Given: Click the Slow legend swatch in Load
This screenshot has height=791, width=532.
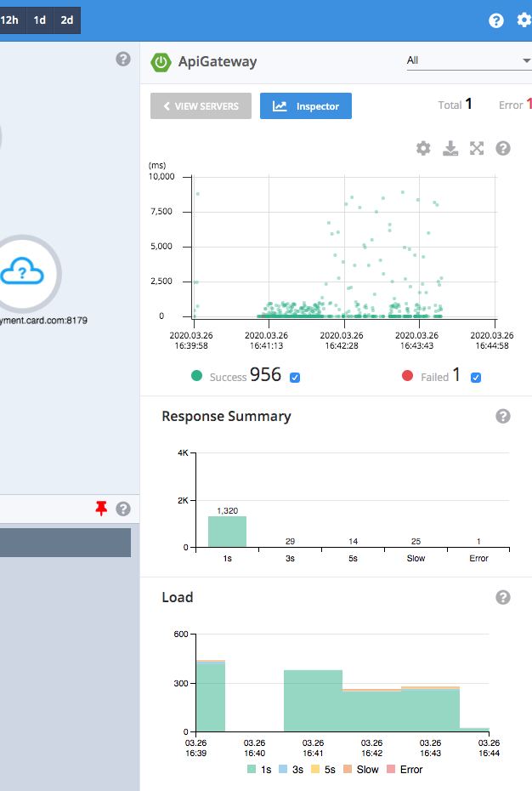Looking at the screenshot, I should 348,769.
